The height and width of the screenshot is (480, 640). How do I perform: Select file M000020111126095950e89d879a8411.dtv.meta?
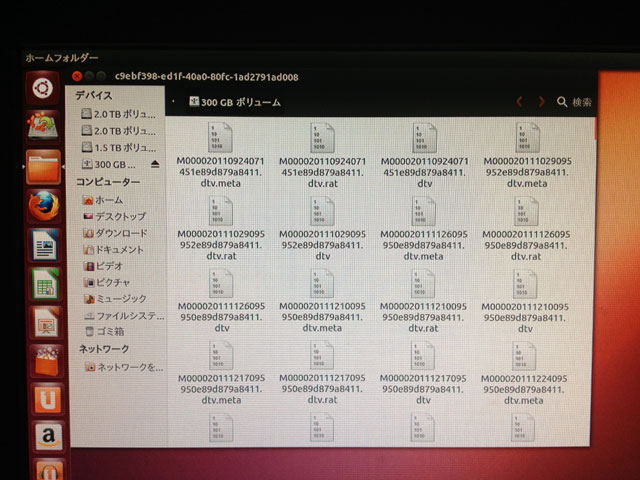click(424, 228)
